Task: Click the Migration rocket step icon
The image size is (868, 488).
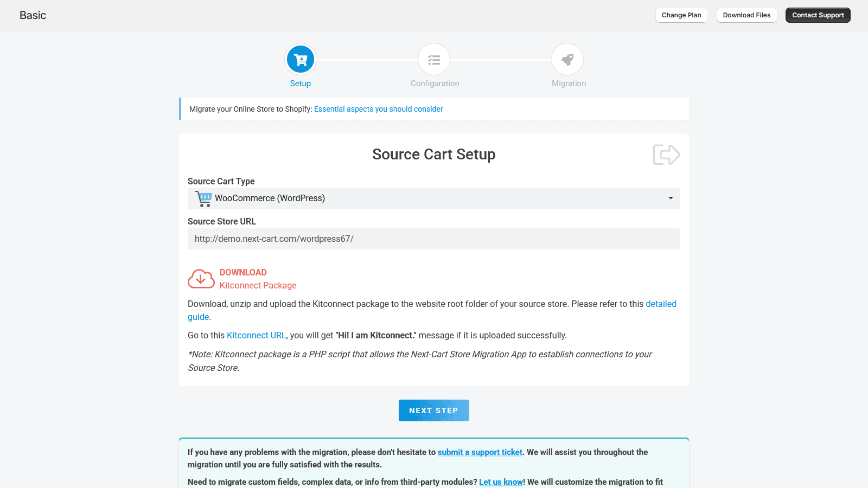Action: tap(568, 59)
